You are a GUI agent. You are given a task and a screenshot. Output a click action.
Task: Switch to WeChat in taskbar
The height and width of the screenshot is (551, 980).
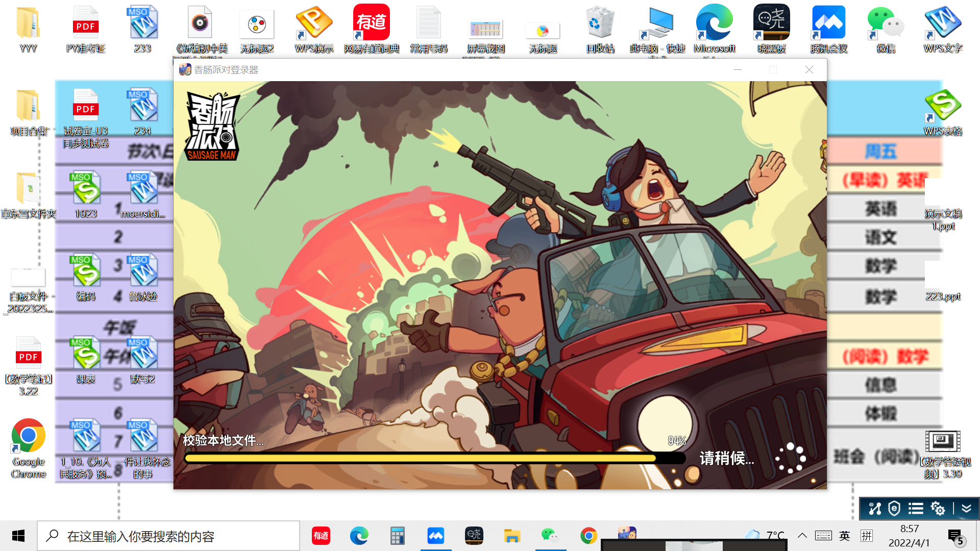coord(550,536)
